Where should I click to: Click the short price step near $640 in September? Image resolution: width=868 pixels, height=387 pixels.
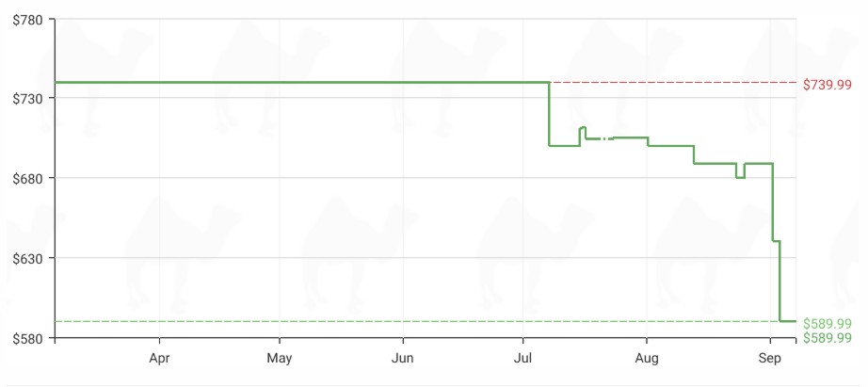point(776,241)
